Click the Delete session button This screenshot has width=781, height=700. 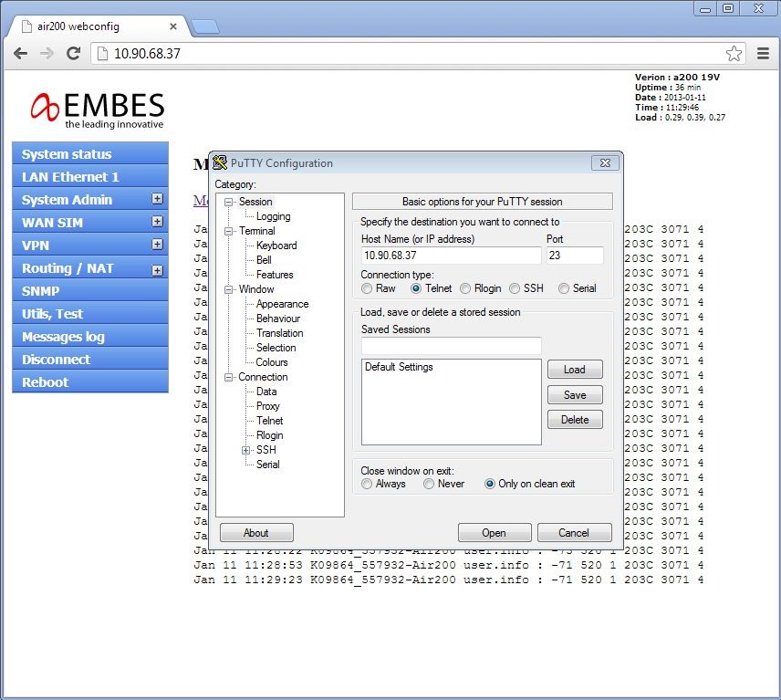coord(575,420)
